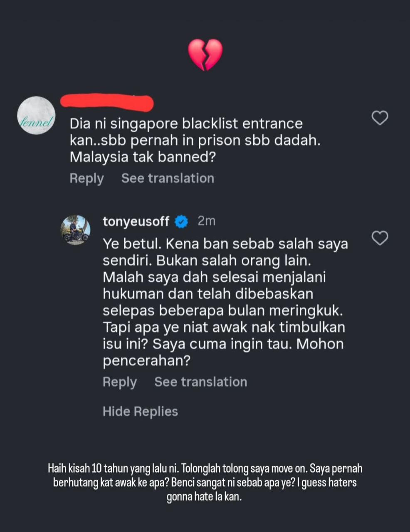Like the comment about Singapore blacklist
This screenshot has width=410, height=532.
pyautogui.click(x=380, y=118)
